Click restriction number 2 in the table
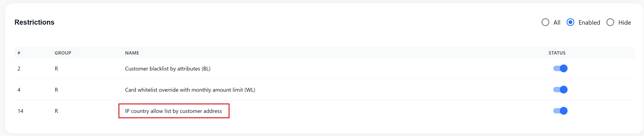The image size is (644, 136). (19, 69)
